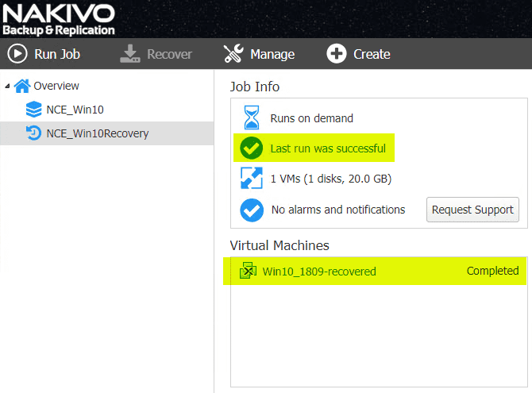
Task: Click the Recover download icon
Action: click(x=130, y=54)
